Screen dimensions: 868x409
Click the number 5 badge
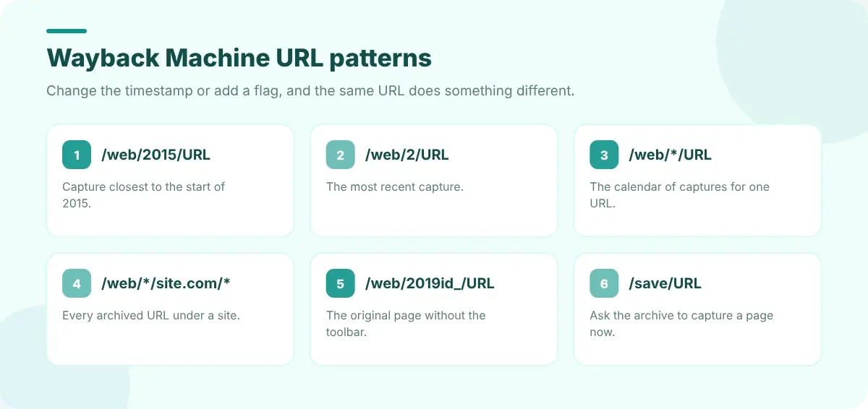click(x=341, y=283)
